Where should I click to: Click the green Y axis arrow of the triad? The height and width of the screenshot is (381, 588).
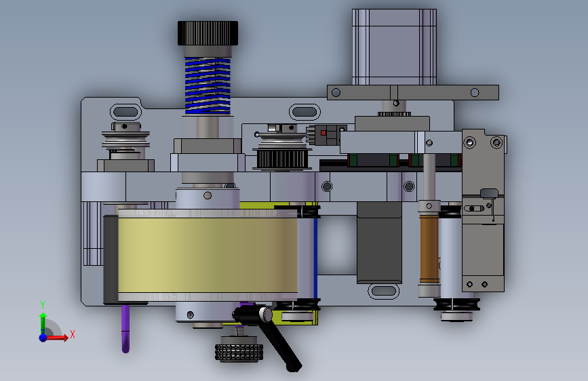tap(43, 323)
